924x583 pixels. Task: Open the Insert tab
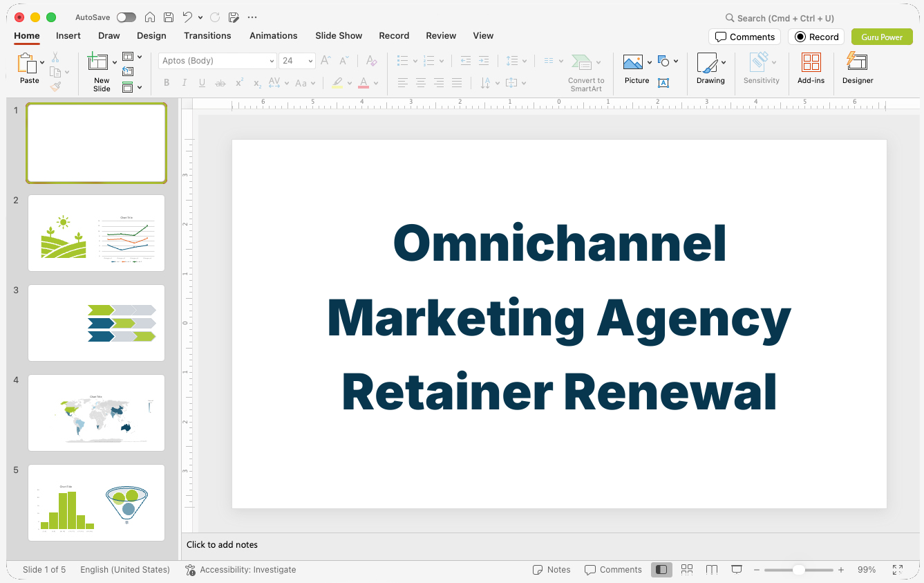(68, 35)
